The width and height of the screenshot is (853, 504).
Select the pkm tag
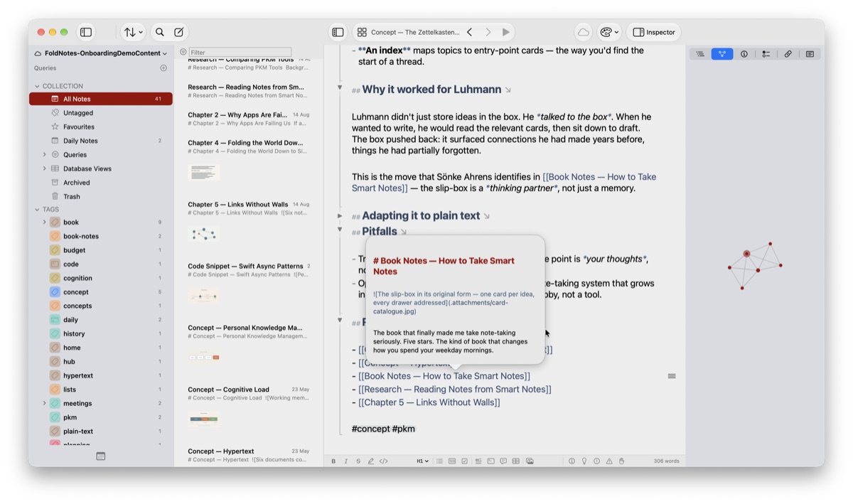[x=101, y=417]
